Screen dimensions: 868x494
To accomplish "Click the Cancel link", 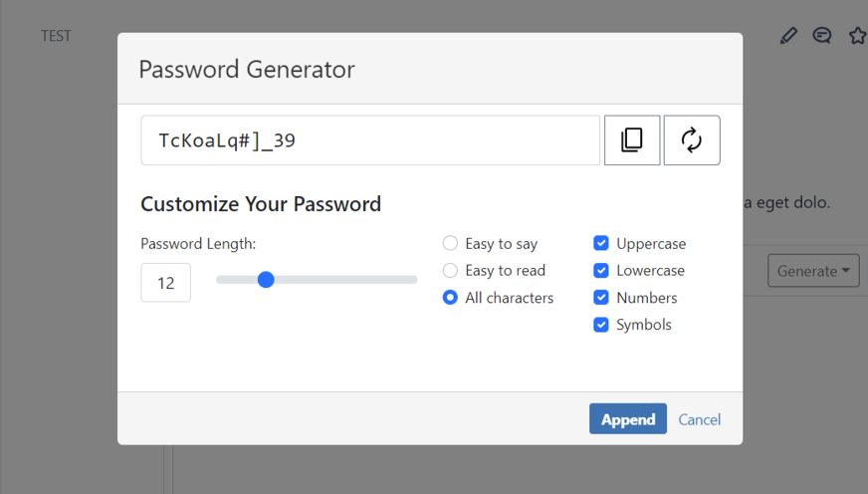I will click(700, 419).
